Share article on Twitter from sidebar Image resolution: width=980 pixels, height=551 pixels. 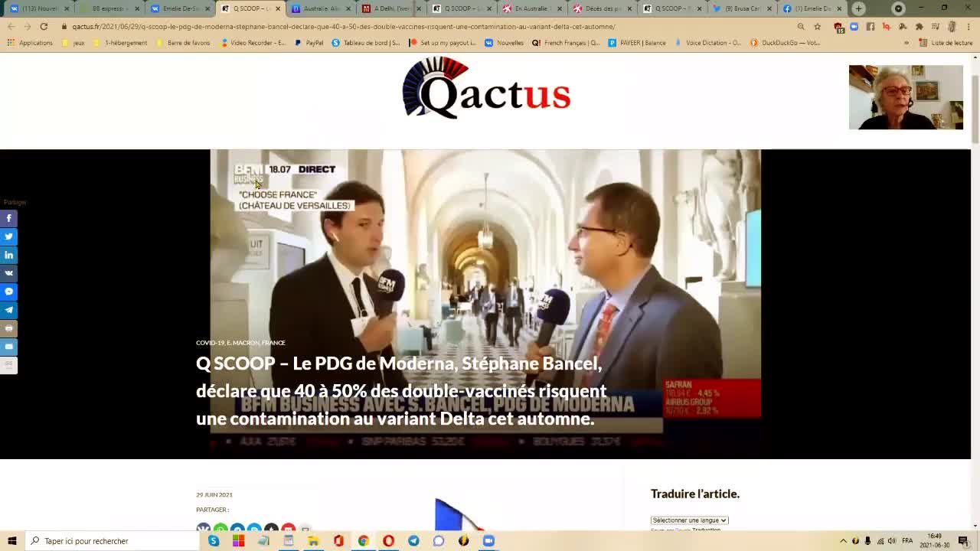tap(8, 236)
